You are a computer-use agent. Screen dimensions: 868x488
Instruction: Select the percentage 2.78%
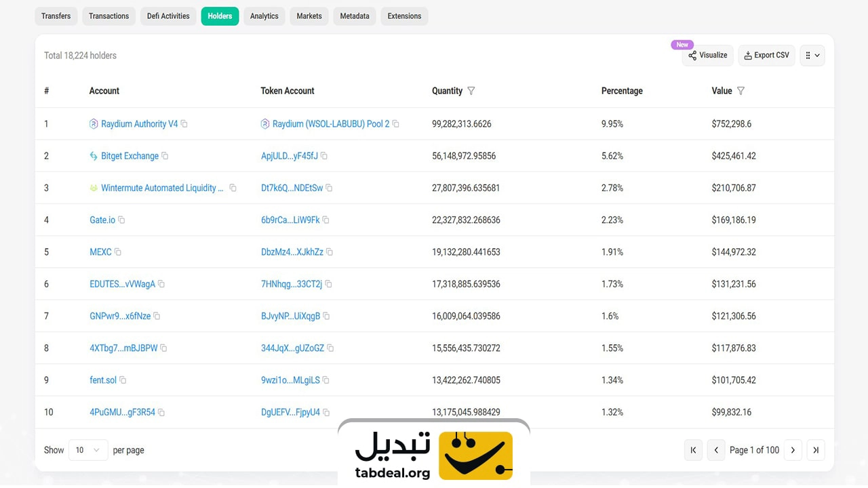pos(612,188)
